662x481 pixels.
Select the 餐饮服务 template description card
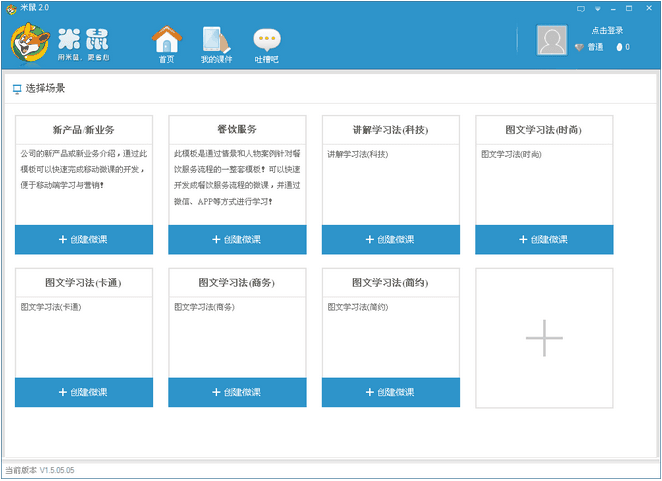pyautogui.click(x=237, y=180)
